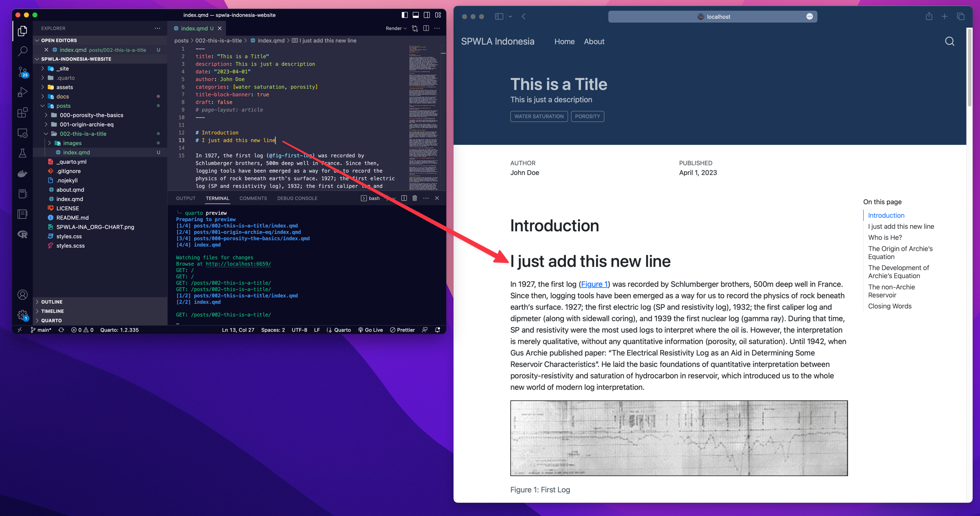The image size is (980, 516).
Task: Open _quarto.yml file in Explorer
Action: (x=71, y=162)
